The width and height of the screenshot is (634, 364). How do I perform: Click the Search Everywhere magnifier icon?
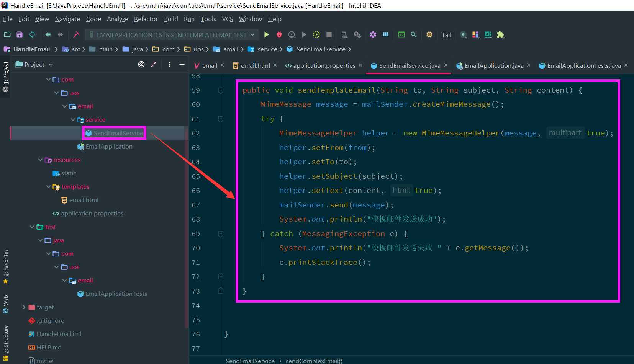[414, 34]
